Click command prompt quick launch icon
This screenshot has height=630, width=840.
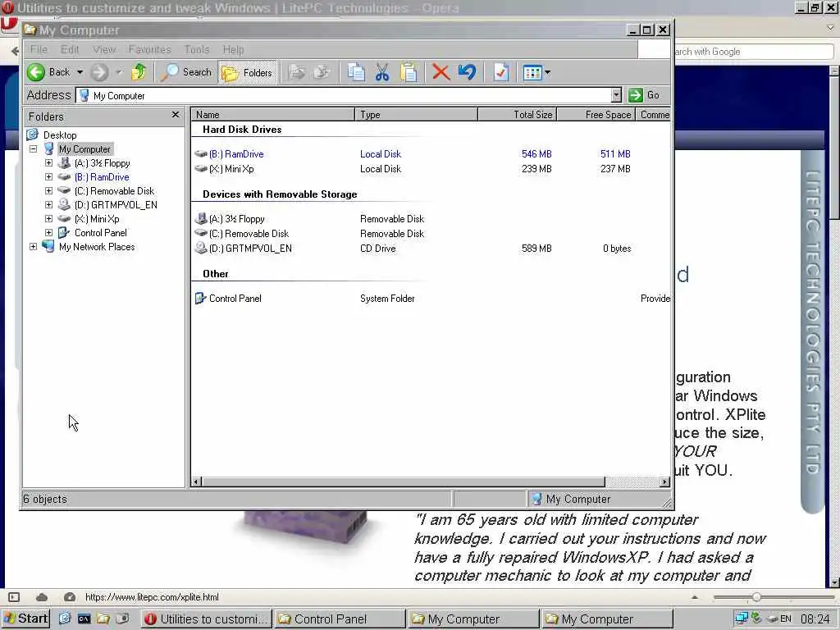pos(84,619)
